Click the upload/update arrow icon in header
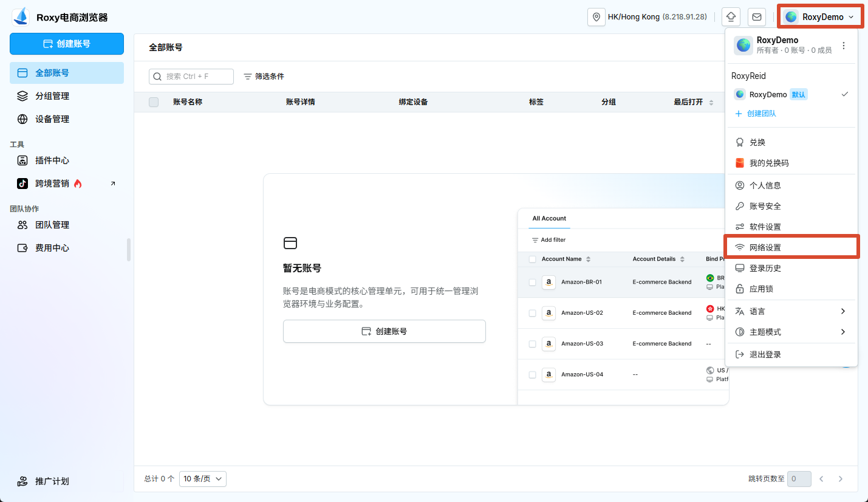868x502 pixels. (731, 17)
